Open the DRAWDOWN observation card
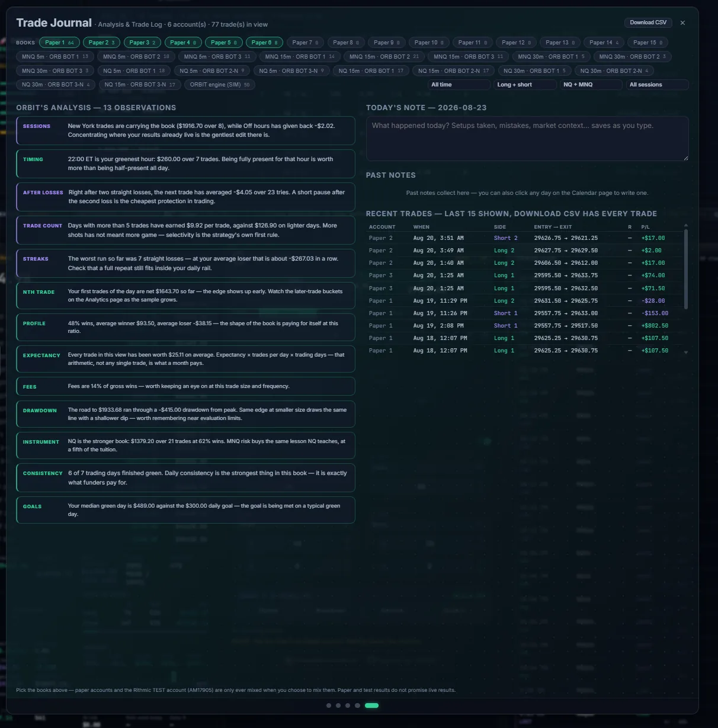This screenshot has width=718, height=728. (185, 414)
